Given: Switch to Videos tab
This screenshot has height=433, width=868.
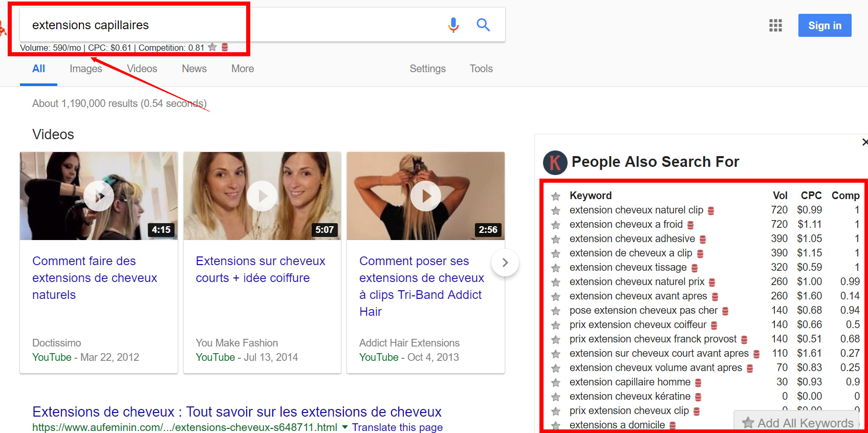Looking at the screenshot, I should pyautogui.click(x=142, y=69).
